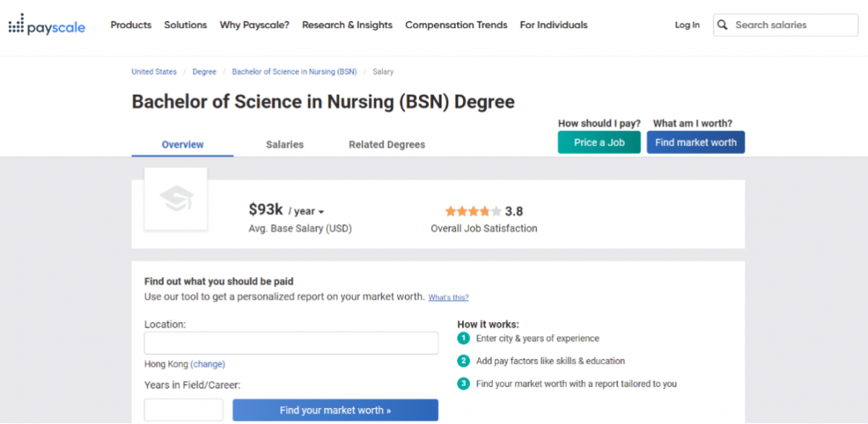Open the Research & Insights menu
868x424 pixels.
pos(347,25)
